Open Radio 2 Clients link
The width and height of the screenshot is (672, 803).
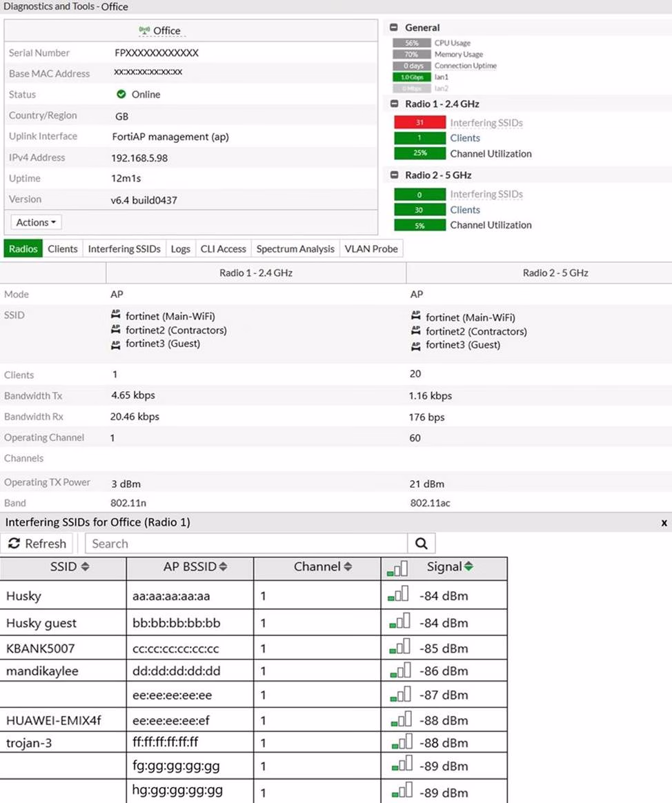[465, 210]
